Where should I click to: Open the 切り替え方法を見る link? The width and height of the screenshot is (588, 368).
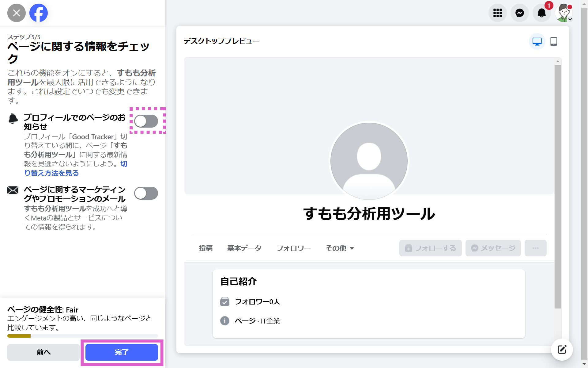51,173
